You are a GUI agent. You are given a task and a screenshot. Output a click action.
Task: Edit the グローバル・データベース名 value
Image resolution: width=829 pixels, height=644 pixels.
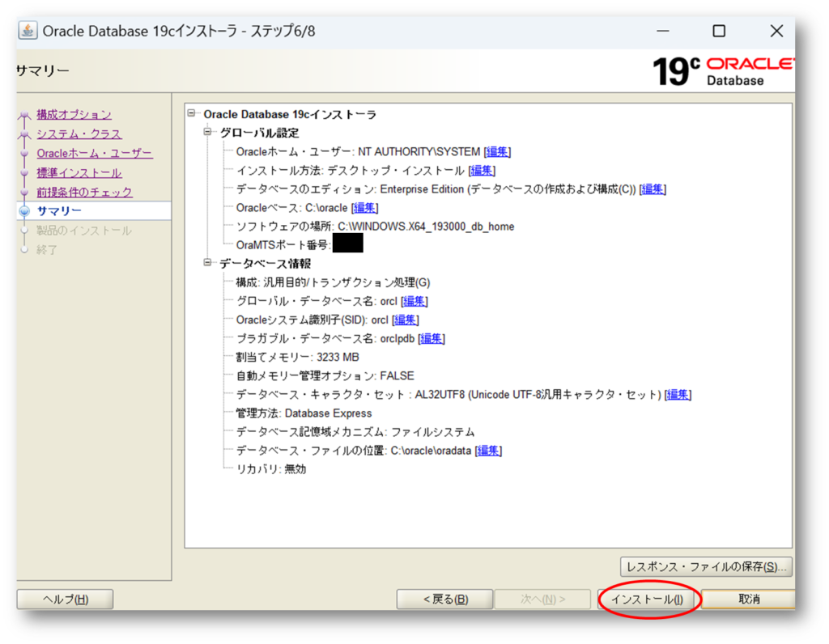pyautogui.click(x=414, y=301)
